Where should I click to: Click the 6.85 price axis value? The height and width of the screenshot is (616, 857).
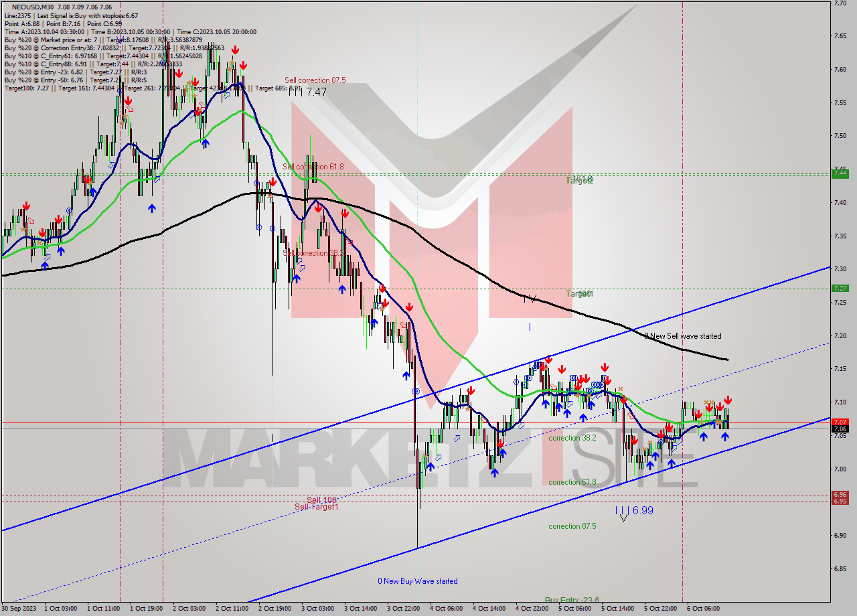click(840, 568)
